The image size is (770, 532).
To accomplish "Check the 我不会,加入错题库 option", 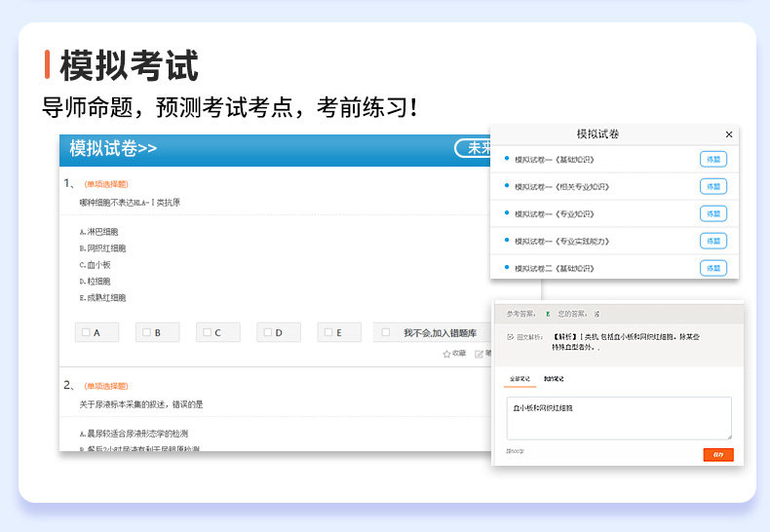I will (386, 332).
